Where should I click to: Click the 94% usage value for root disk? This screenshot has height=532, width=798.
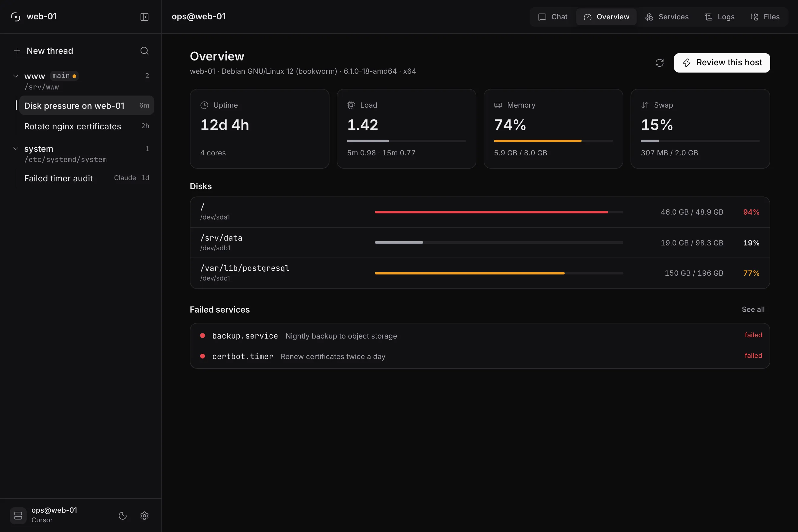coord(751,212)
